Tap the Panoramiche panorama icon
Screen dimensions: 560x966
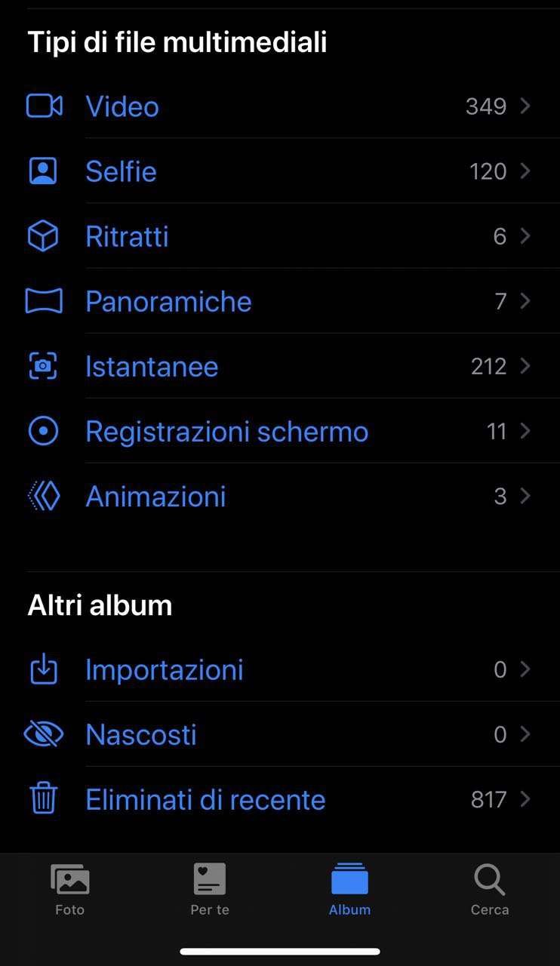pyautogui.click(x=43, y=301)
